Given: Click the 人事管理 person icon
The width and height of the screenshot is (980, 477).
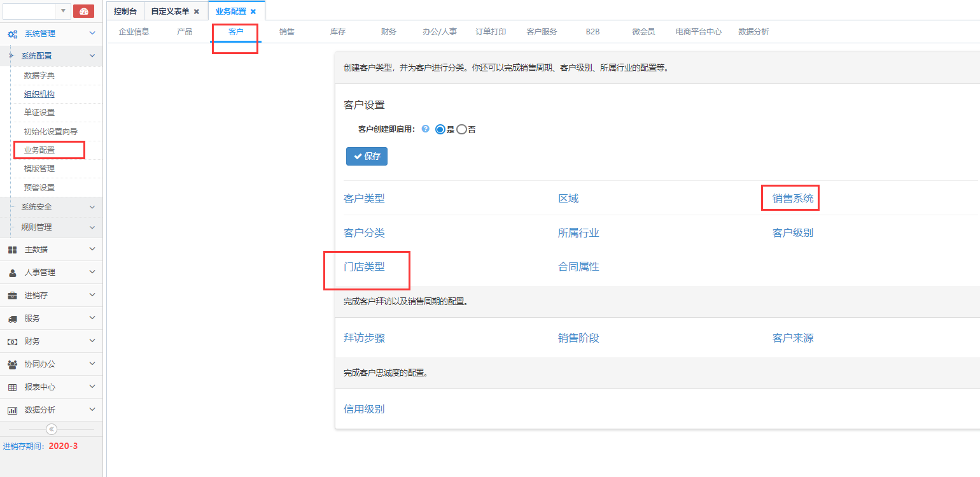Looking at the screenshot, I should [x=12, y=273].
